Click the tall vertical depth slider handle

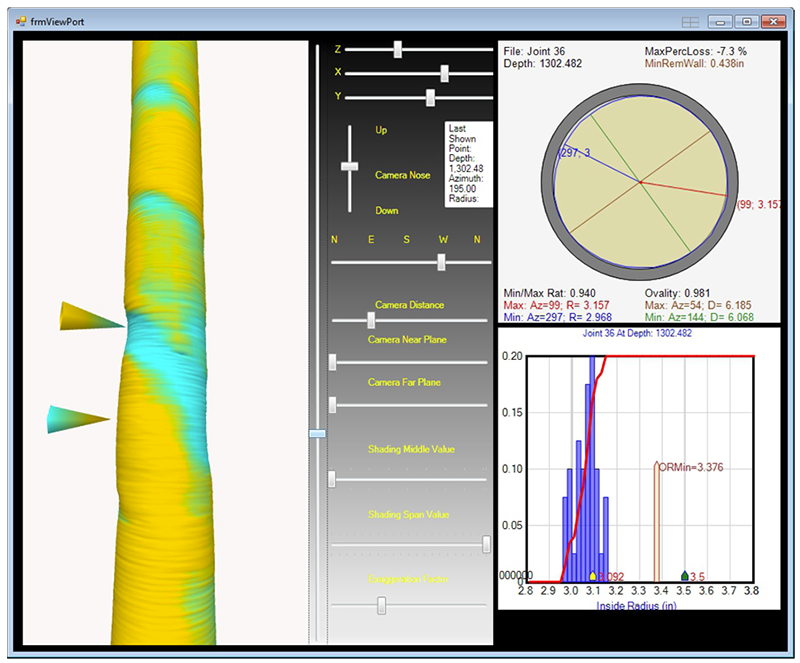(x=317, y=433)
